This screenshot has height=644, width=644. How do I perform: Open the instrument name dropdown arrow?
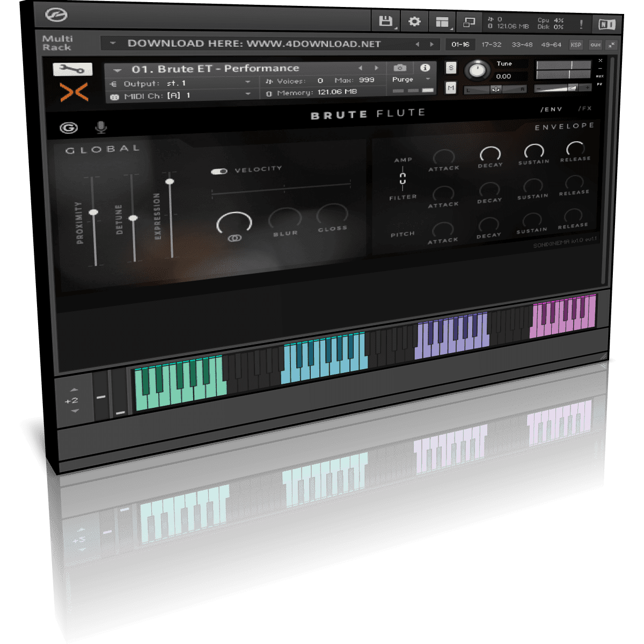(118, 70)
